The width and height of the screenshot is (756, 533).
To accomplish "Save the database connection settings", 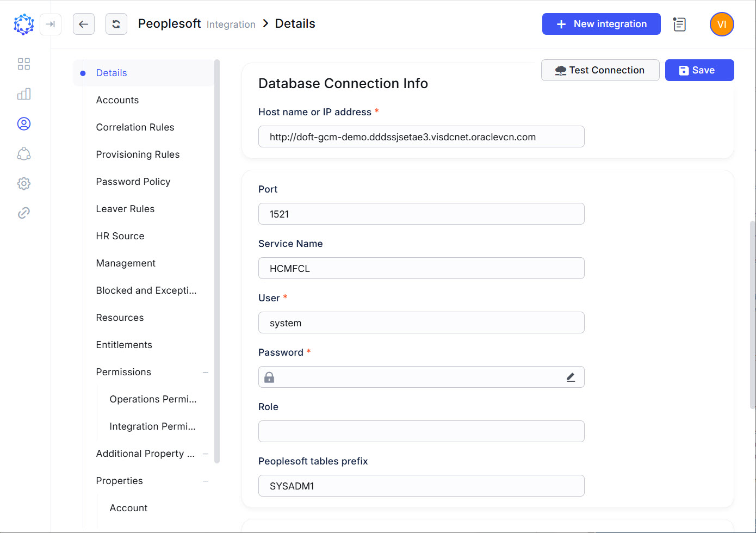I will tap(699, 70).
